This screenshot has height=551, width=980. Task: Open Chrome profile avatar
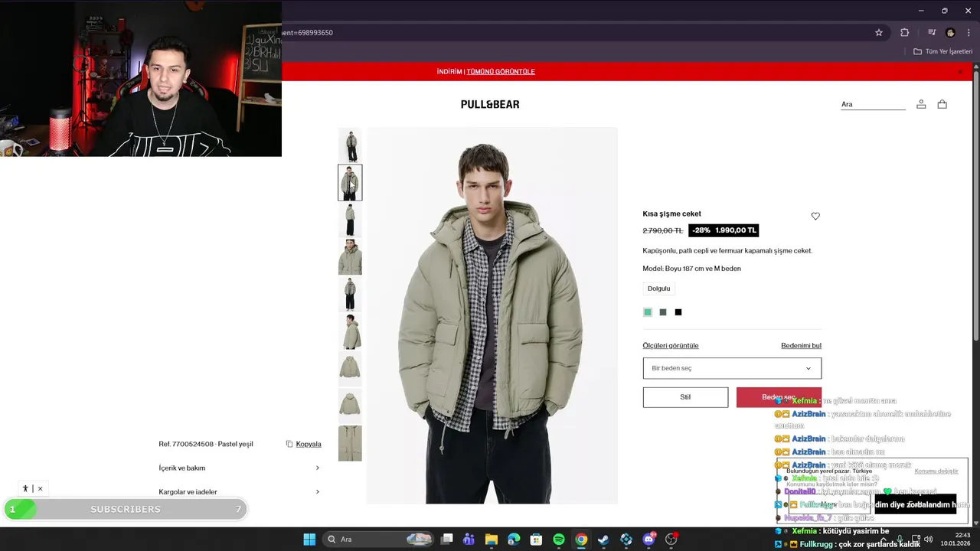[x=951, y=33]
